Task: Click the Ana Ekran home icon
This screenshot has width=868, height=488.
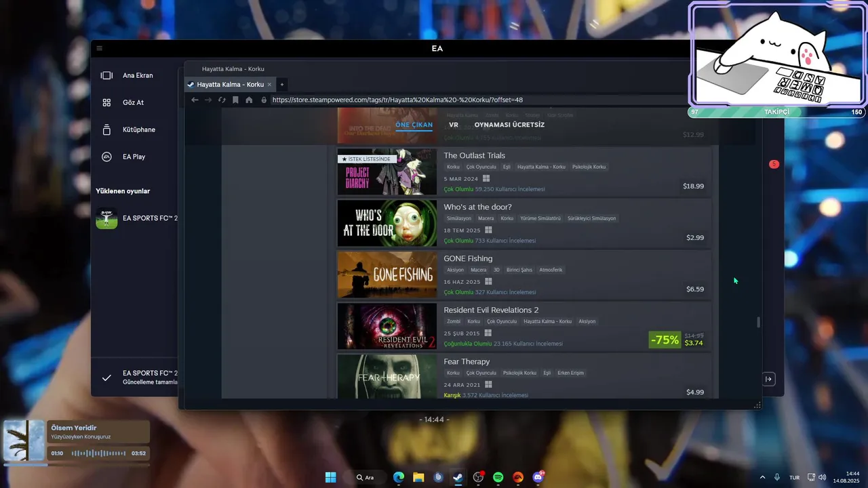Action: point(106,75)
